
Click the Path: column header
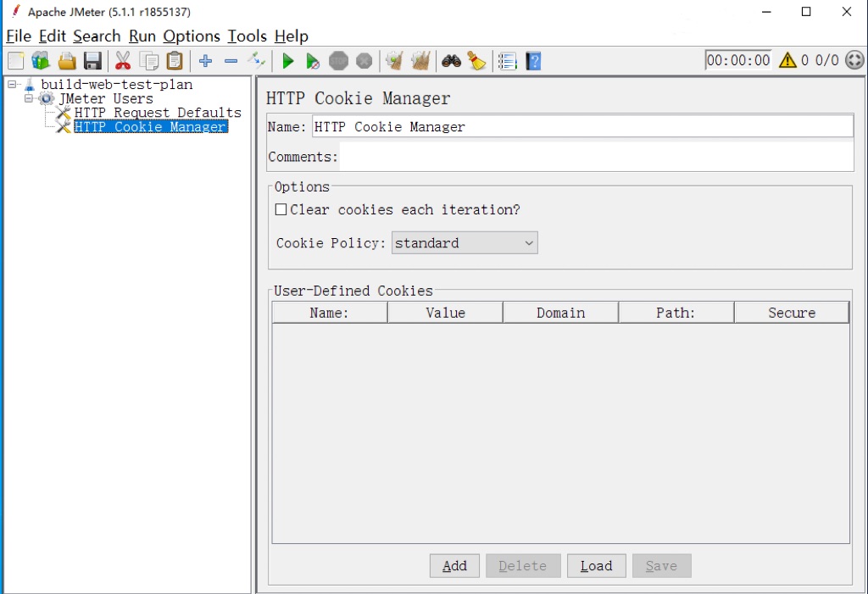676,313
